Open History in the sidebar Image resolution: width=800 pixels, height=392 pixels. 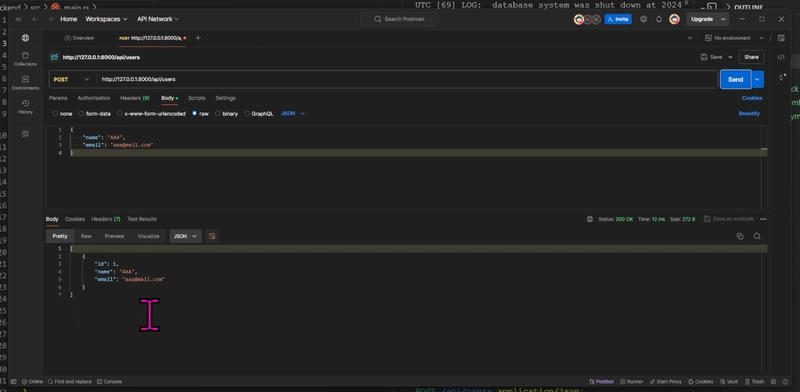(25, 107)
